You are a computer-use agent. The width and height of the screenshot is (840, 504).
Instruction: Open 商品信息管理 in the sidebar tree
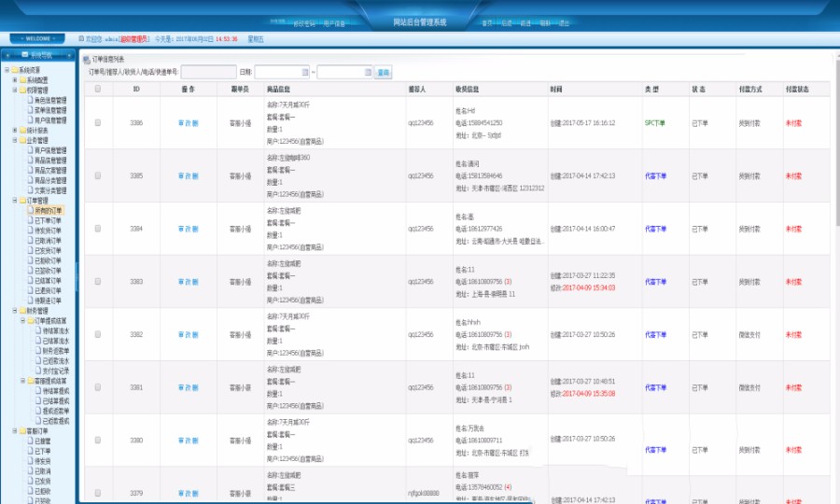click(x=50, y=161)
